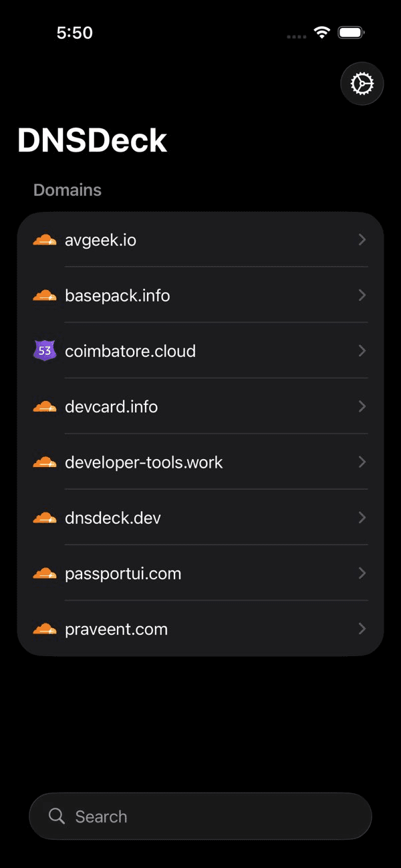Select the developer-tools.work domain
401x868 pixels.
[144, 462]
